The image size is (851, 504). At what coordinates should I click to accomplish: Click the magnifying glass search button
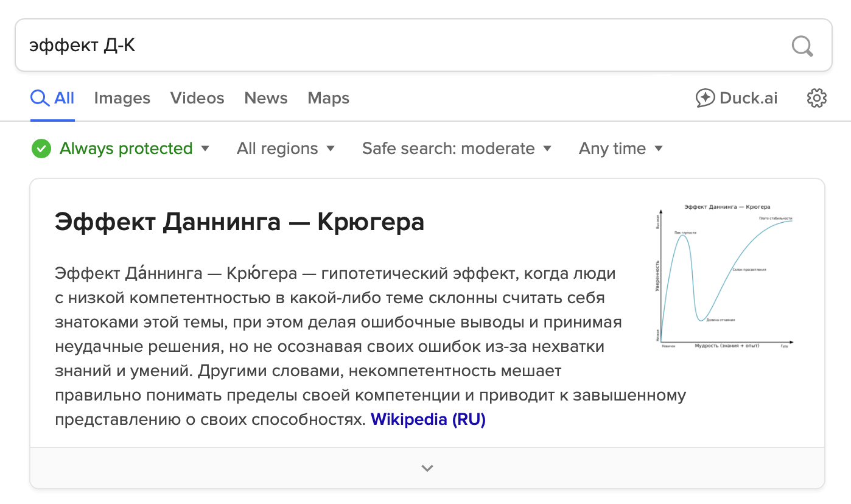(x=802, y=46)
